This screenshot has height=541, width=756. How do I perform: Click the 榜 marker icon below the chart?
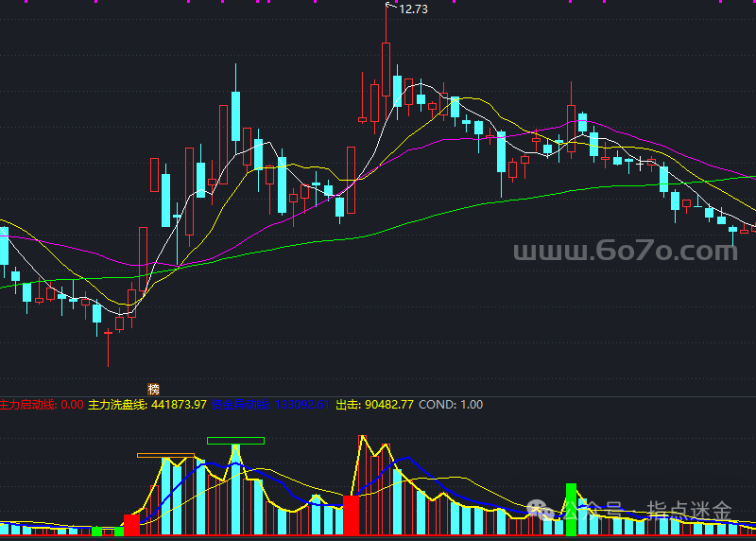[153, 389]
